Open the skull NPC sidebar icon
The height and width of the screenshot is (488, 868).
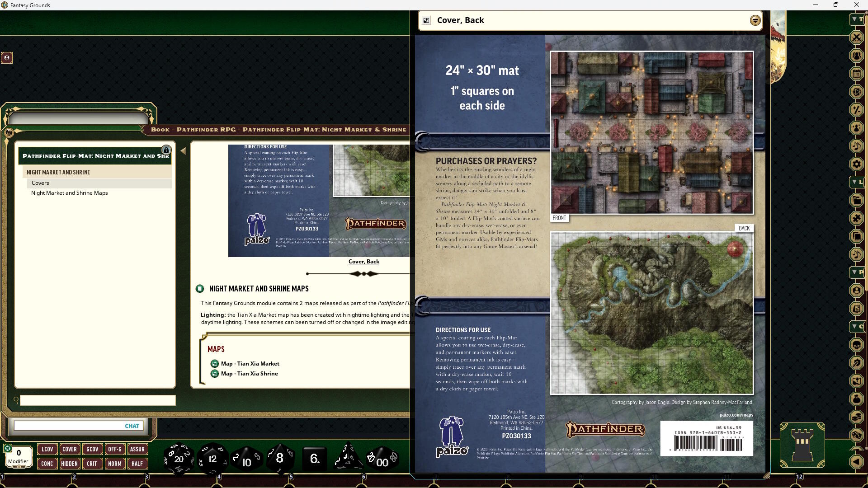pyautogui.click(x=857, y=345)
